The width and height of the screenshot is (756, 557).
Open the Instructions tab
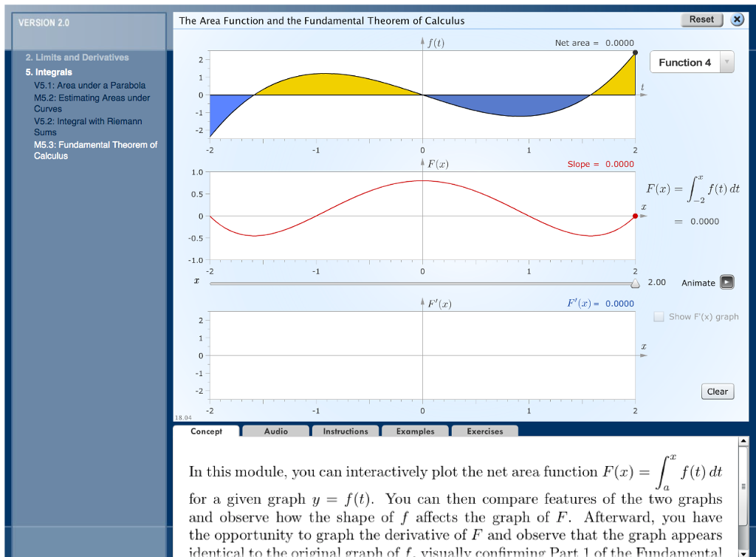point(346,431)
